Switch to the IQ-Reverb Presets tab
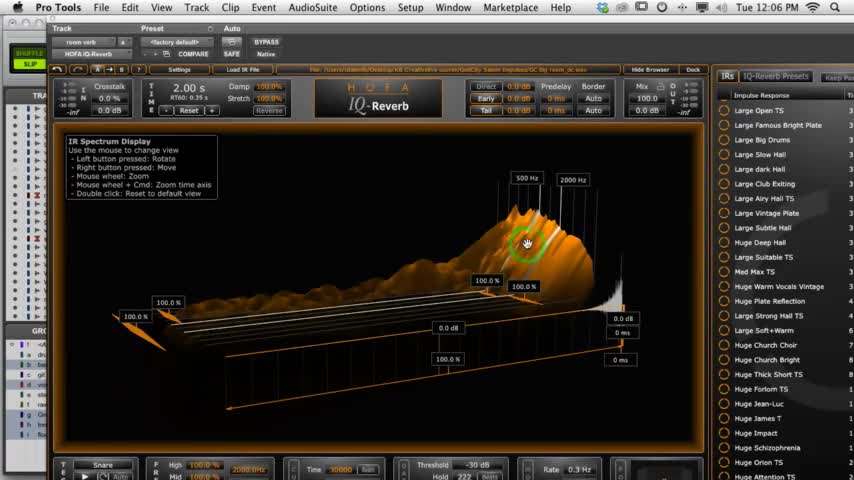The image size is (854, 480). [776, 77]
